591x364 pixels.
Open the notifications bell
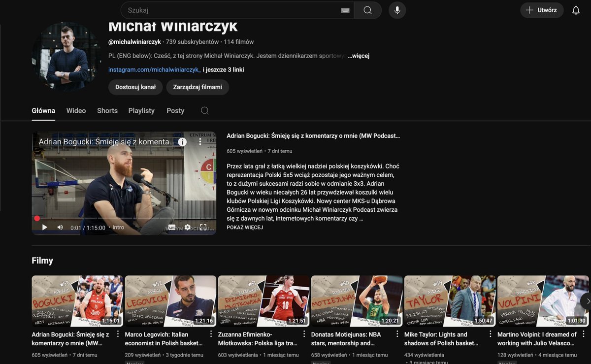[576, 10]
